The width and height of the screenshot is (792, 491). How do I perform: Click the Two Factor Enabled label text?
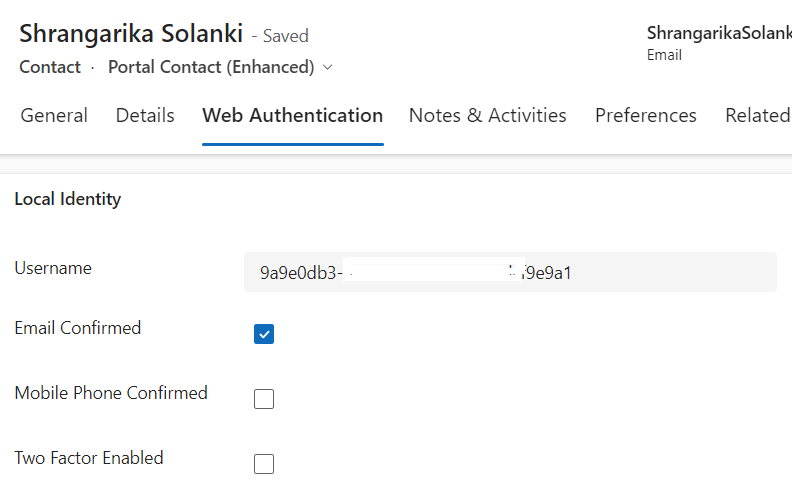[x=89, y=458]
